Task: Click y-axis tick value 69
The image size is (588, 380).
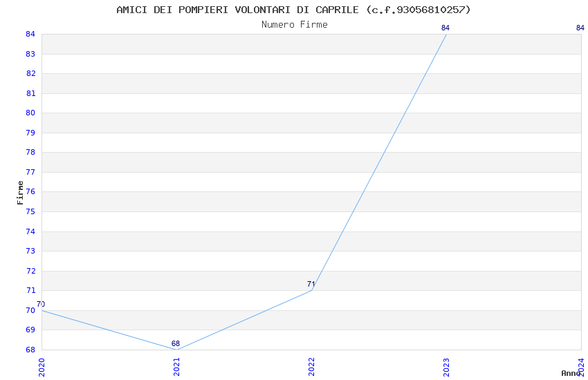Action: click(x=30, y=330)
